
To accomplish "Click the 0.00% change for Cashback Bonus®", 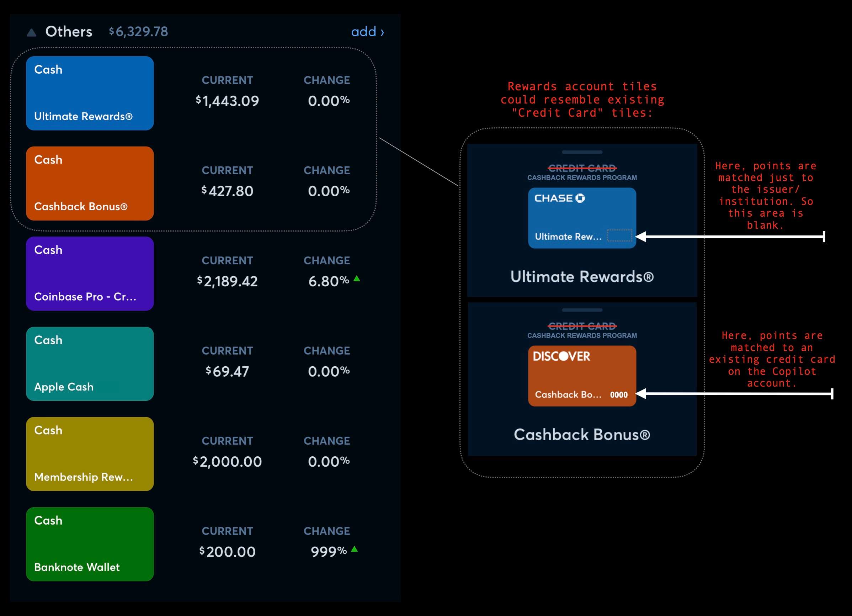I will point(329,191).
